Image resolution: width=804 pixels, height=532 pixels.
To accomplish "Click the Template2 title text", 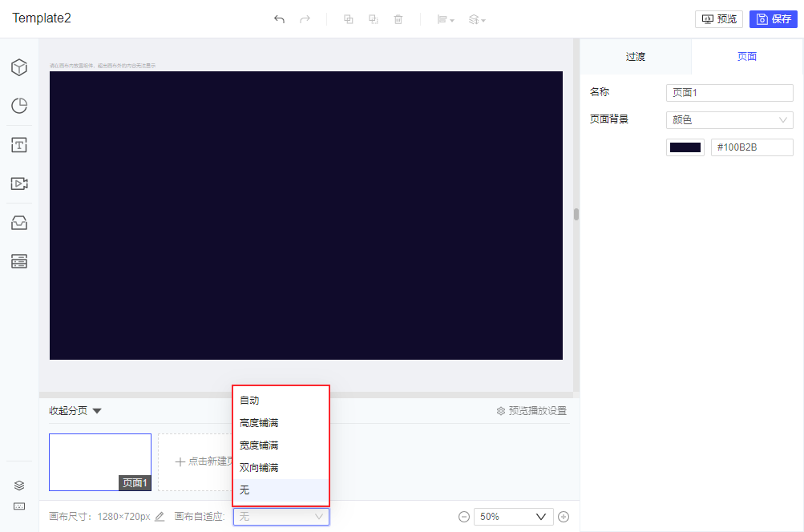I will [x=42, y=18].
